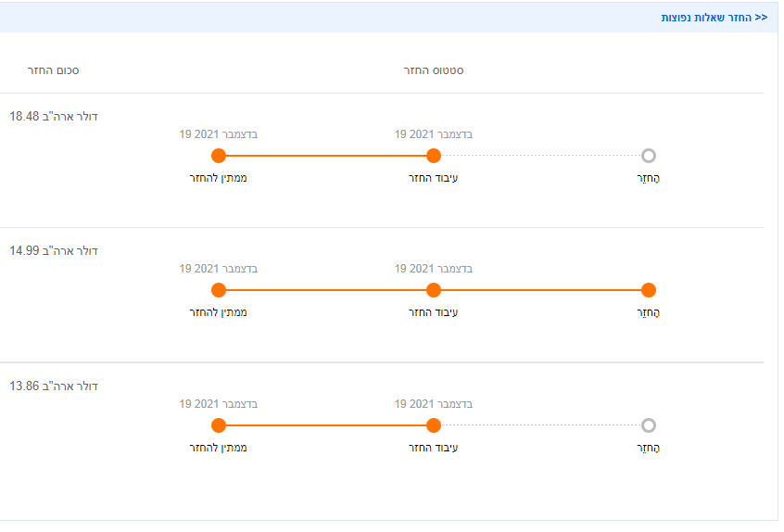Click the date above the middle dot in the 13.86 row
The width and height of the screenshot is (784, 532).
[x=434, y=404]
